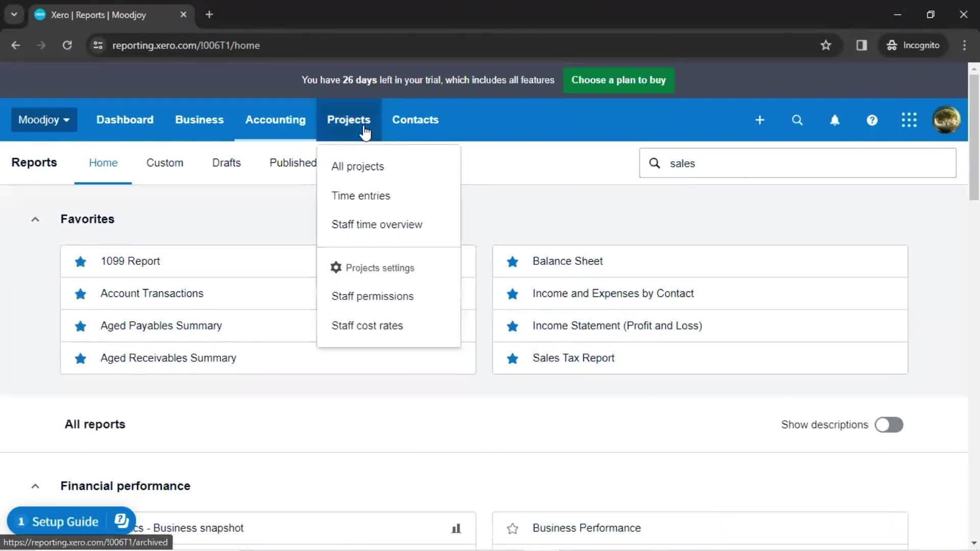Unfavorite the Account Transactions star
Viewport: 980px width, 551px height.
(x=80, y=294)
